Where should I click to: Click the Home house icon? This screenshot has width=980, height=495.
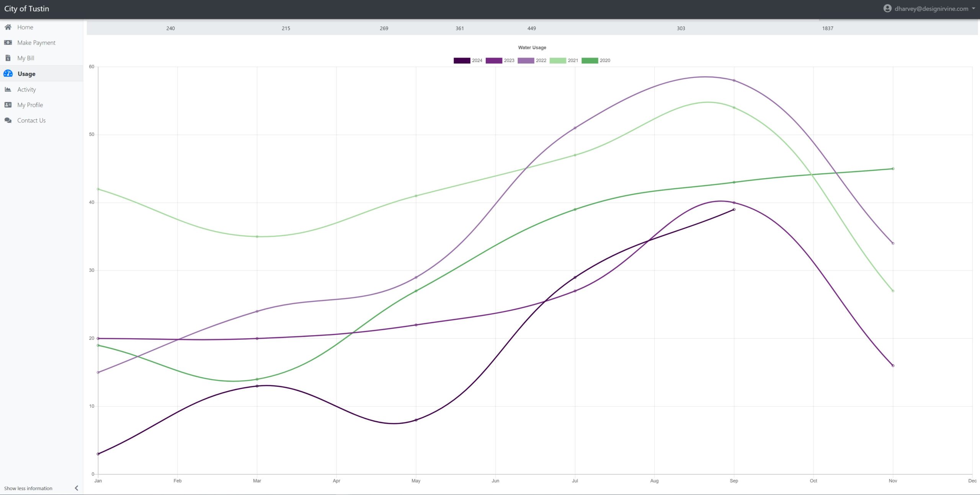[x=8, y=27]
